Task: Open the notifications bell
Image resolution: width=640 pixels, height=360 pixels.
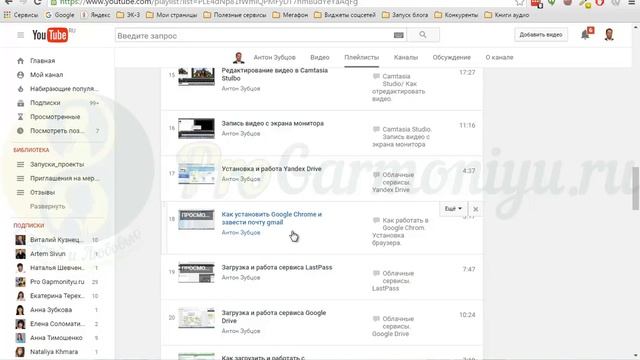Action: [x=585, y=35]
